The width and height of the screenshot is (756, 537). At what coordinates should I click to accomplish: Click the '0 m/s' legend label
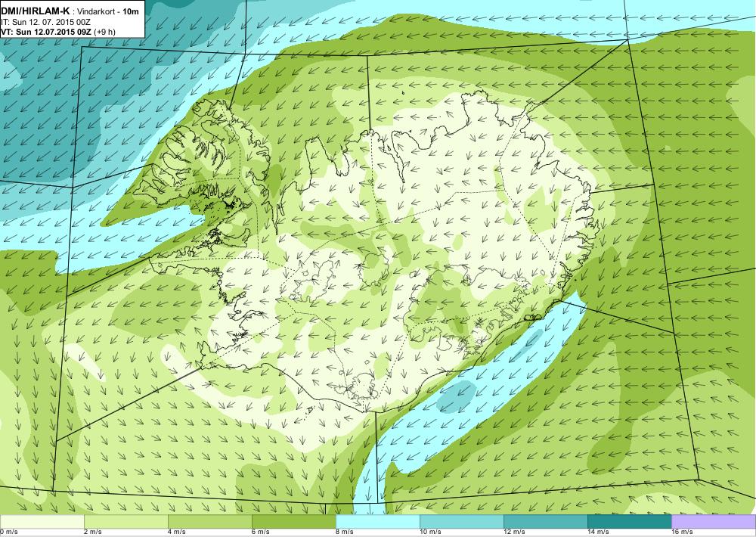[x=8, y=532]
